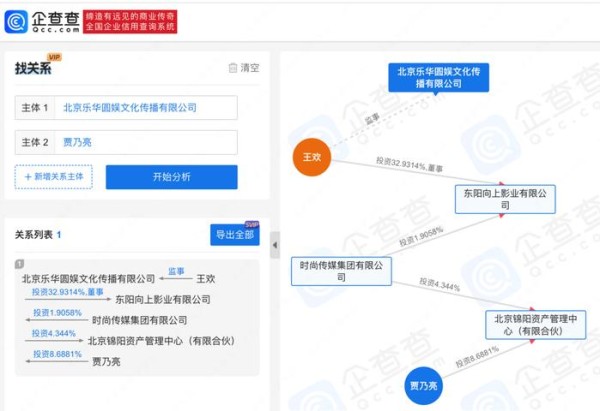Viewport: 600px width, 411px height.
Task: Open 北京乐华圆娱文化传播有限公司 in relation list
Action: tap(88, 279)
